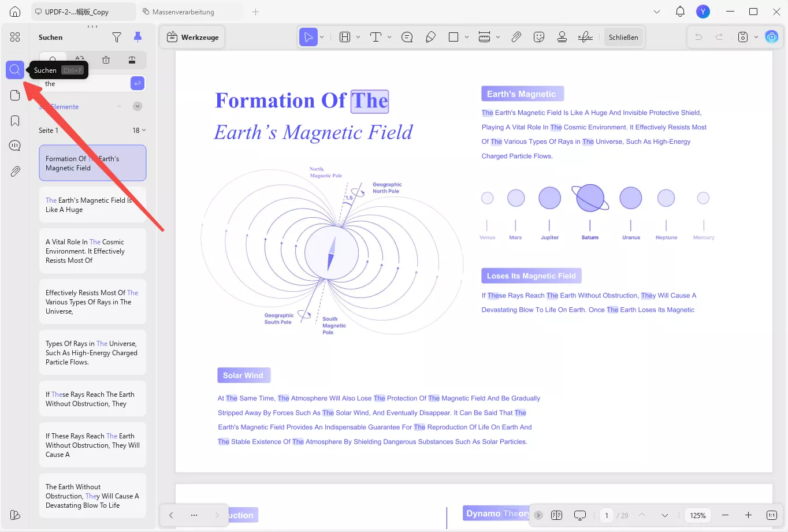788x532 pixels.
Task: Click the current page number field
Action: tap(607, 515)
